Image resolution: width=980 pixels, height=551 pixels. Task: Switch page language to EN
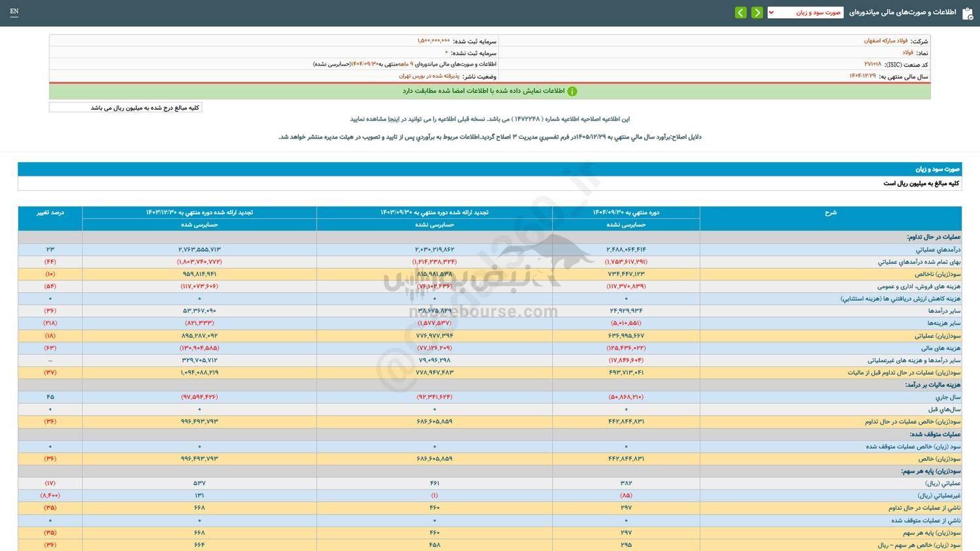14,12
